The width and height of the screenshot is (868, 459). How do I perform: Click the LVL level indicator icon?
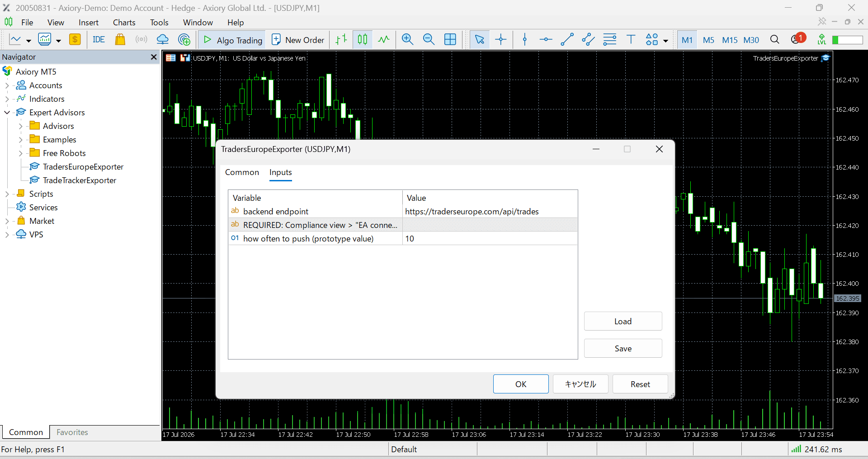point(822,40)
